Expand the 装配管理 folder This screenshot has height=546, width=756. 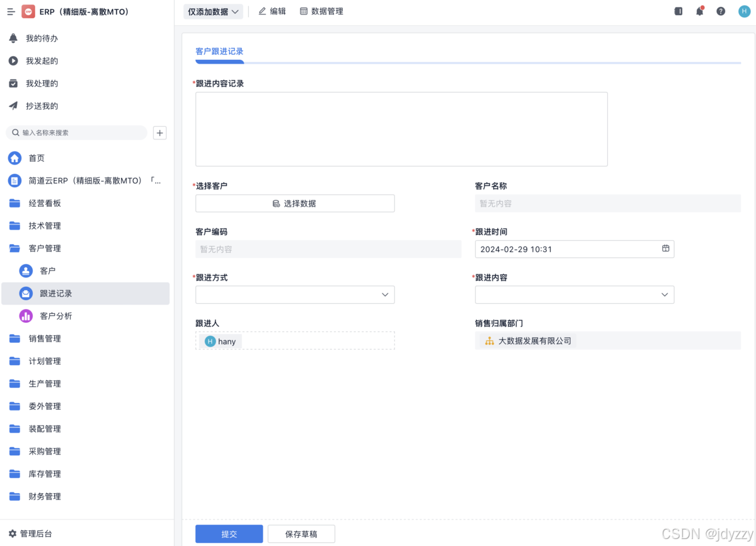click(x=86, y=429)
